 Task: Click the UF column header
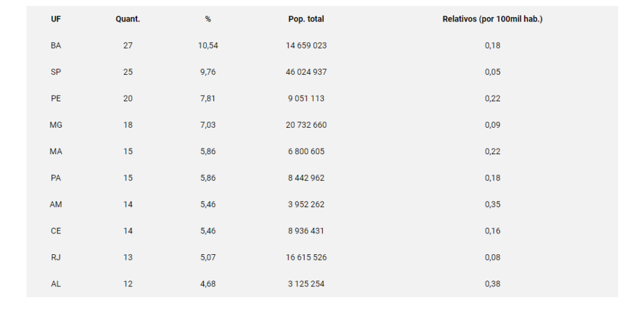[56, 19]
